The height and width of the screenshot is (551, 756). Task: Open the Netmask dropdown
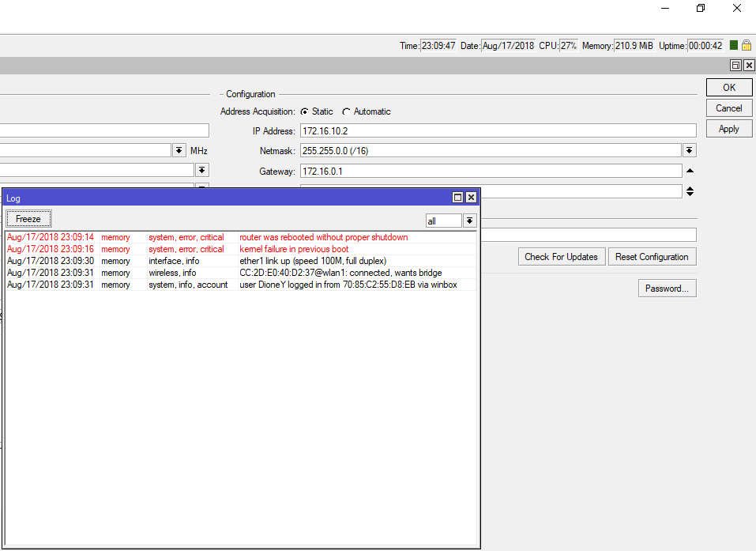(690, 150)
